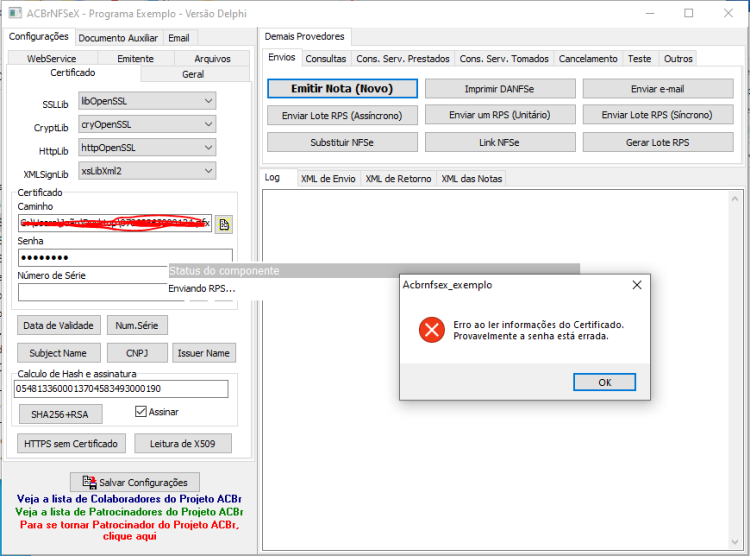
Task: Focus the certificate Caminho field
Action: click(115, 223)
